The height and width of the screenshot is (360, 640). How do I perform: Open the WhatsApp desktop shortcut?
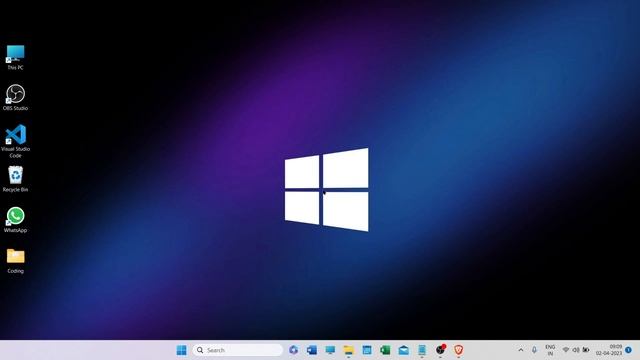click(x=16, y=220)
